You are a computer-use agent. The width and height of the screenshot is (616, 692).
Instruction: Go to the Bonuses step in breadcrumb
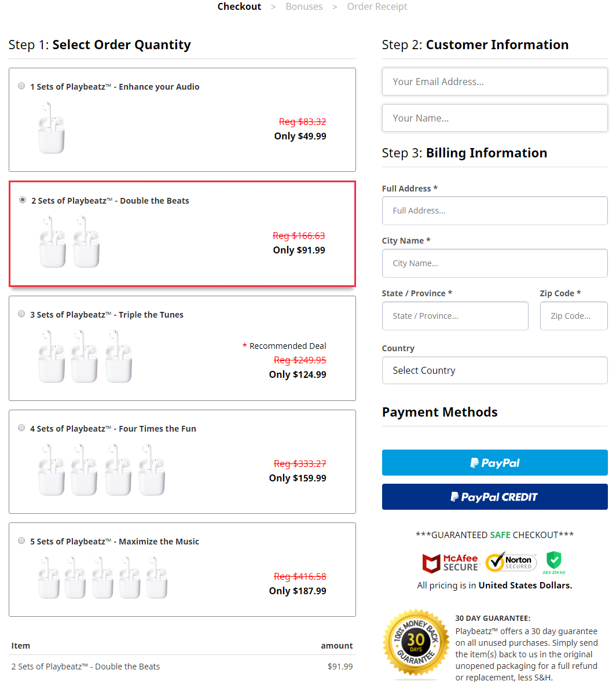[x=304, y=6]
